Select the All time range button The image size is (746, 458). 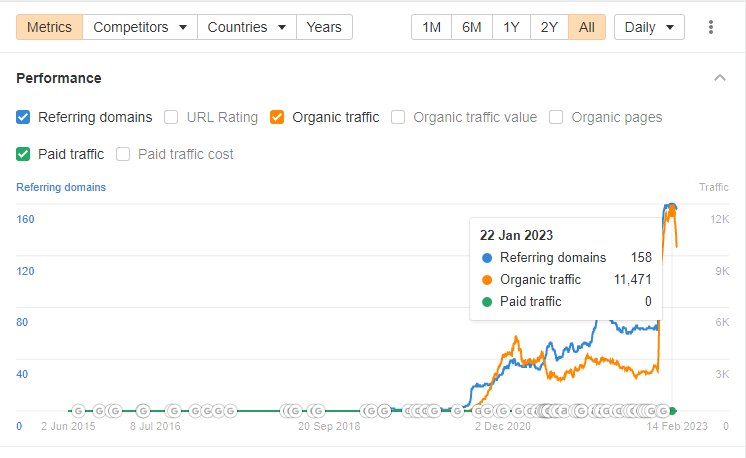(x=586, y=27)
